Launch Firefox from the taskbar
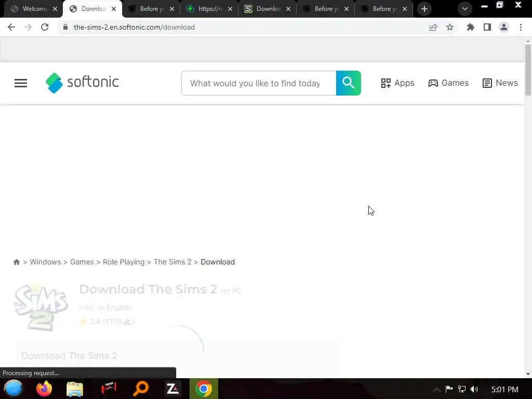532x399 pixels. (x=44, y=389)
